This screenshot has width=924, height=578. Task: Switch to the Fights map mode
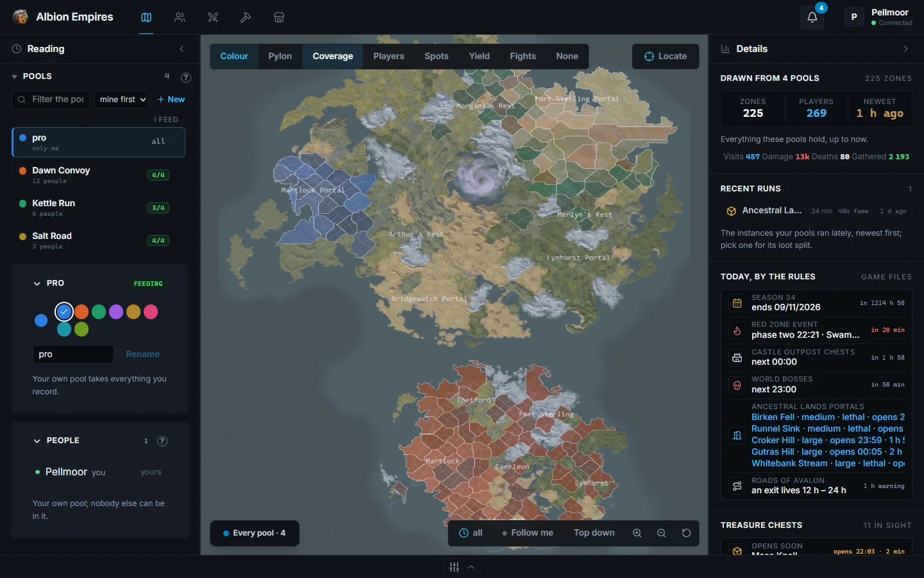tap(523, 57)
